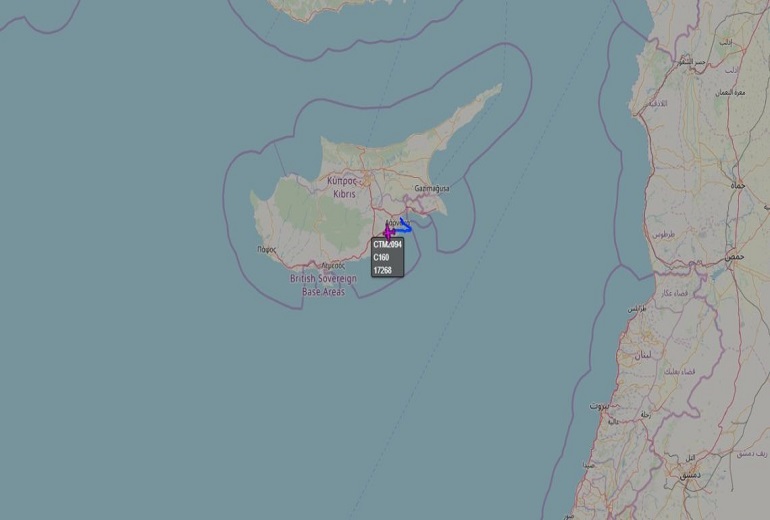This screenshot has width=770, height=520.
Task: Click the طرطوس city label
Action: tap(663, 235)
